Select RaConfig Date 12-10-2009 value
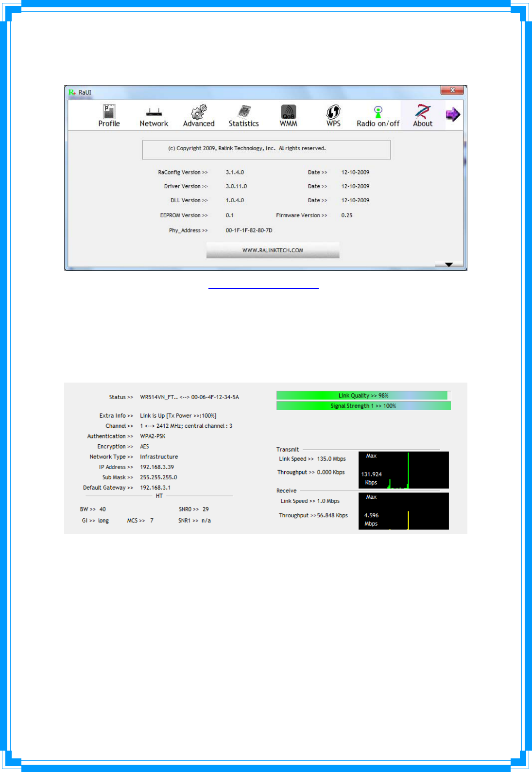This screenshot has height=772, width=532. tap(355, 173)
